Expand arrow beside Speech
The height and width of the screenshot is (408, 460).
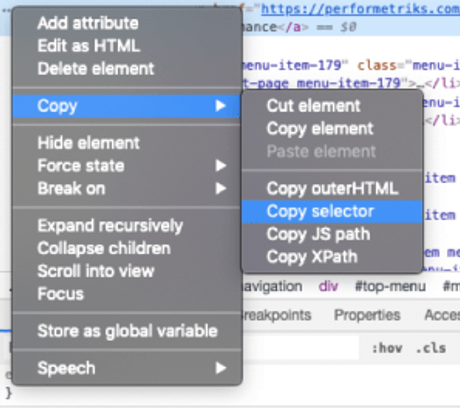pos(220,368)
